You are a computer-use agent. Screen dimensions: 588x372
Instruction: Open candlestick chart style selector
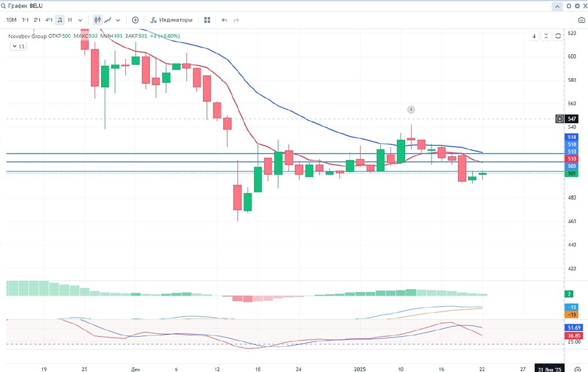pyautogui.click(x=97, y=19)
